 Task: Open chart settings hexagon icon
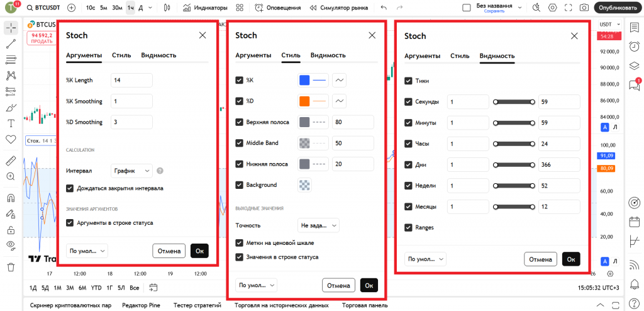click(x=552, y=8)
